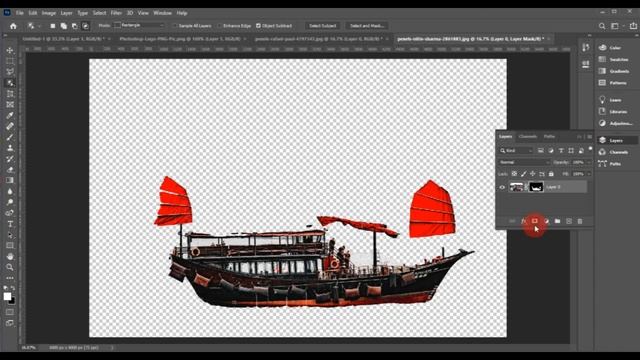Select the Move tool
The image size is (640, 360).
[10, 50]
